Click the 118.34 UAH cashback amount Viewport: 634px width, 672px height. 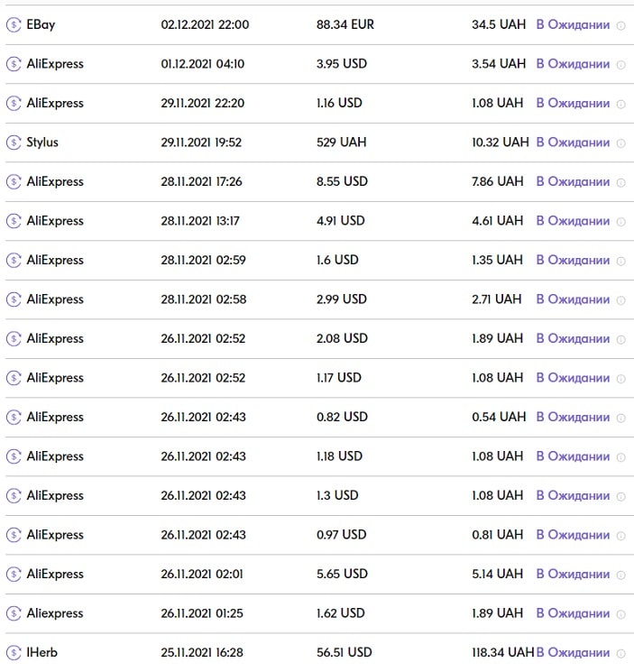tap(502, 652)
